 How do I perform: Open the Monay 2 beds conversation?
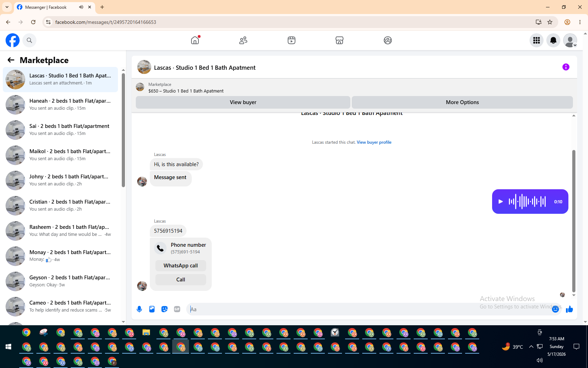point(60,256)
